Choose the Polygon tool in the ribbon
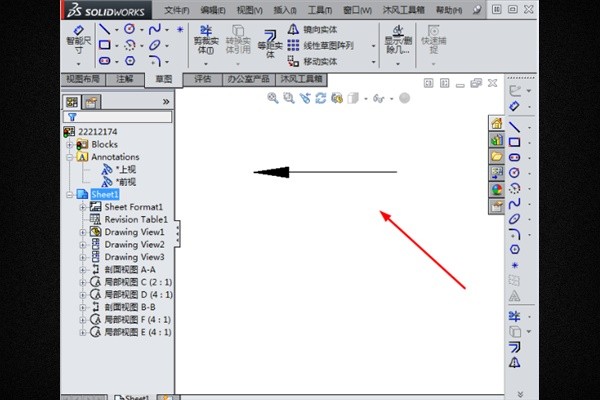The height and width of the screenshot is (400, 600). (x=130, y=61)
